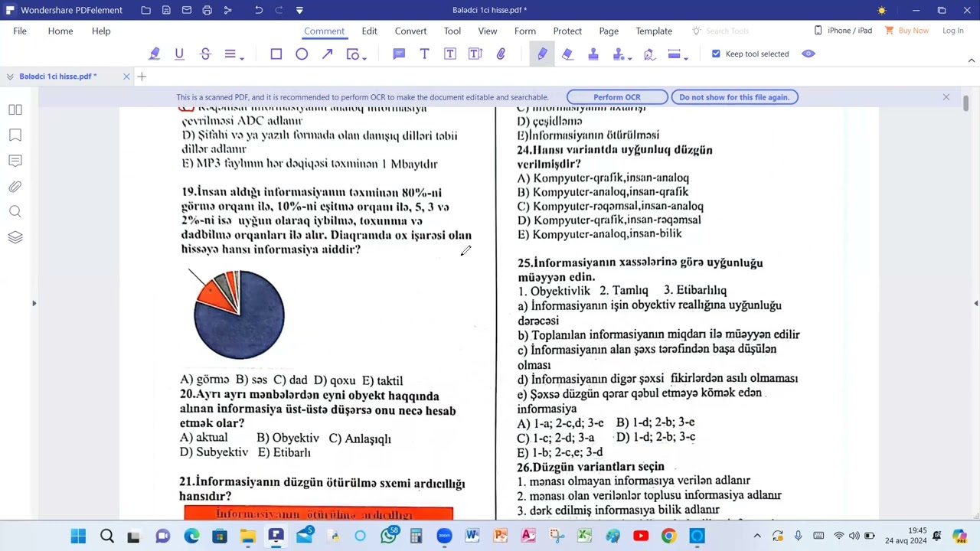This screenshot has width=980, height=551.
Task: Open the File menu
Action: pos(20,31)
